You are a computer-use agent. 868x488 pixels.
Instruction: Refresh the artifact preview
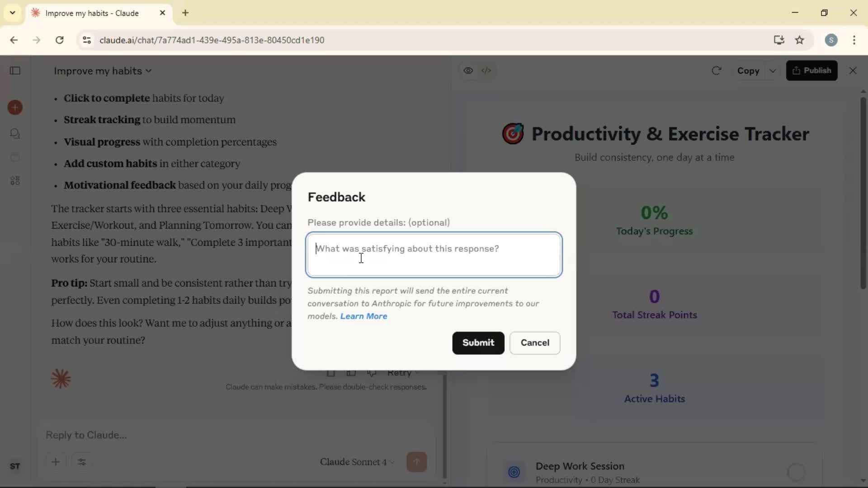(x=716, y=70)
